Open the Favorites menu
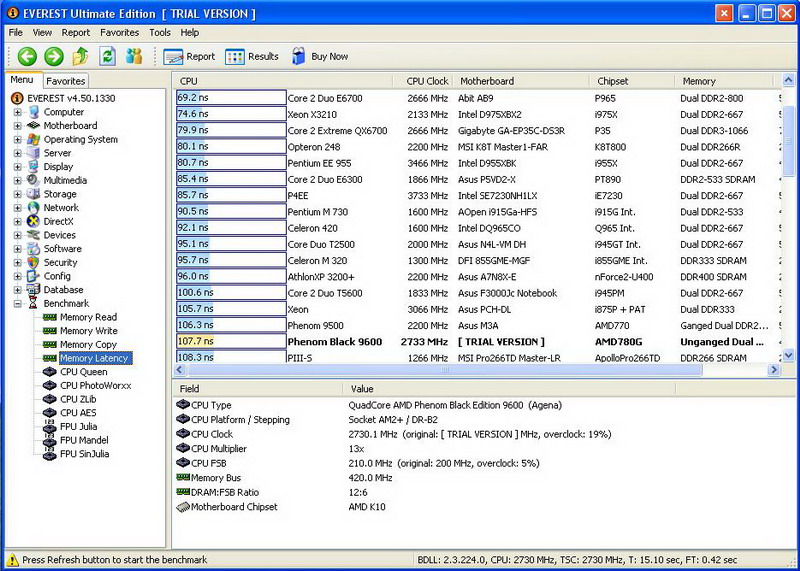Image resolution: width=800 pixels, height=571 pixels. coord(120,33)
